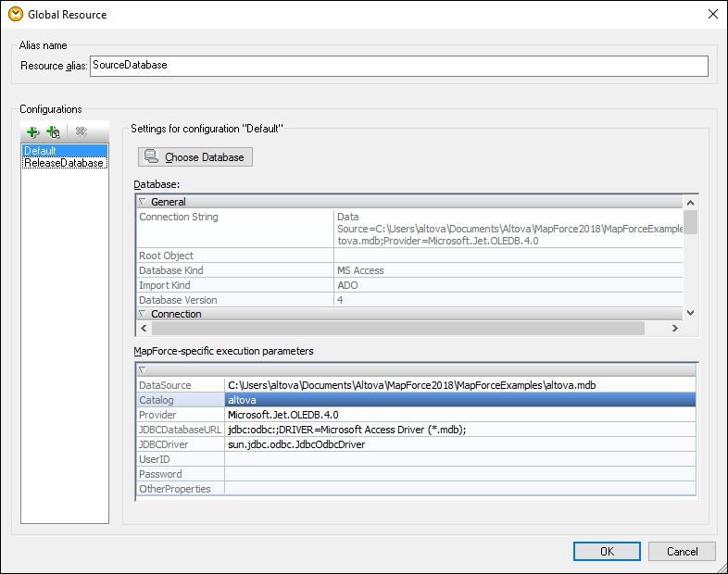
Task: Collapse the General section
Action: tap(143, 202)
